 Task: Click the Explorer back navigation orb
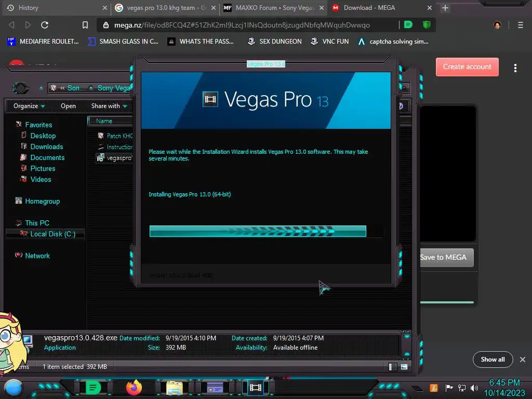click(21, 88)
